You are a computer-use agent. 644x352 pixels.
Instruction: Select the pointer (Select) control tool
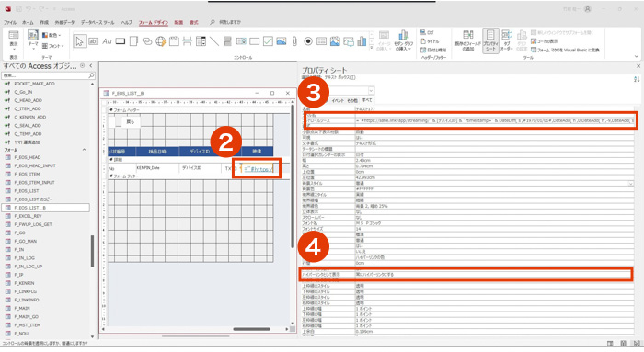pos(80,41)
